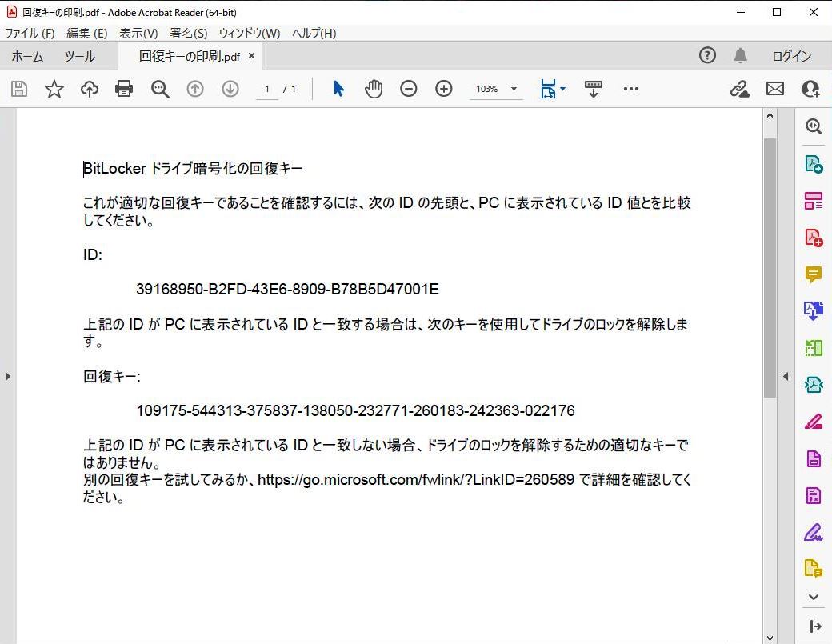Viewport: 832px width, 644px height.
Task: Open the ファイル (F) menu
Action: point(30,34)
